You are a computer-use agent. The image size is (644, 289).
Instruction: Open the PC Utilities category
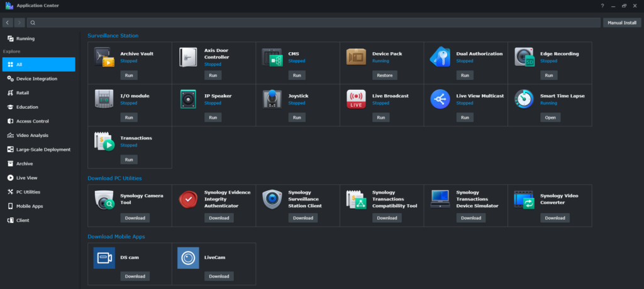[38, 192]
